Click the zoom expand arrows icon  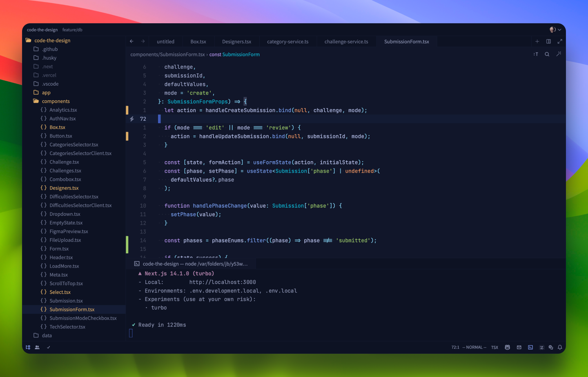pos(560,41)
